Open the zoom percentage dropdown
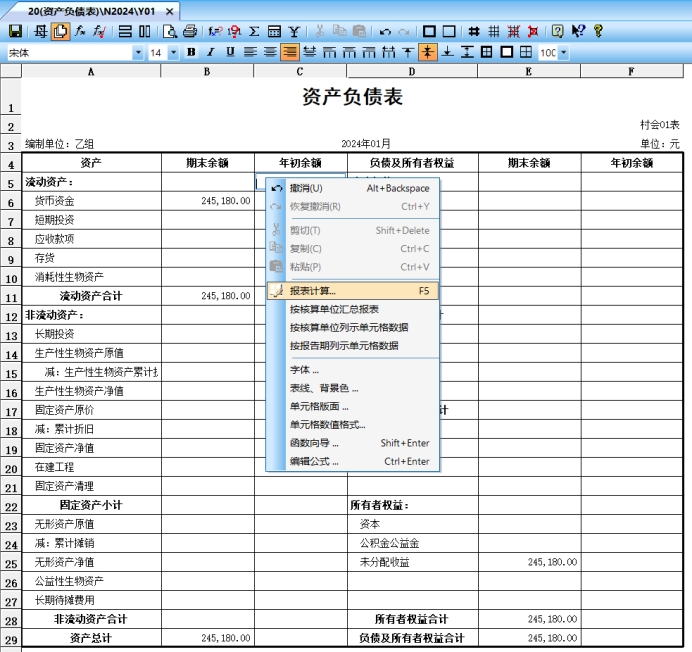The height and width of the screenshot is (652, 692). (x=563, y=52)
